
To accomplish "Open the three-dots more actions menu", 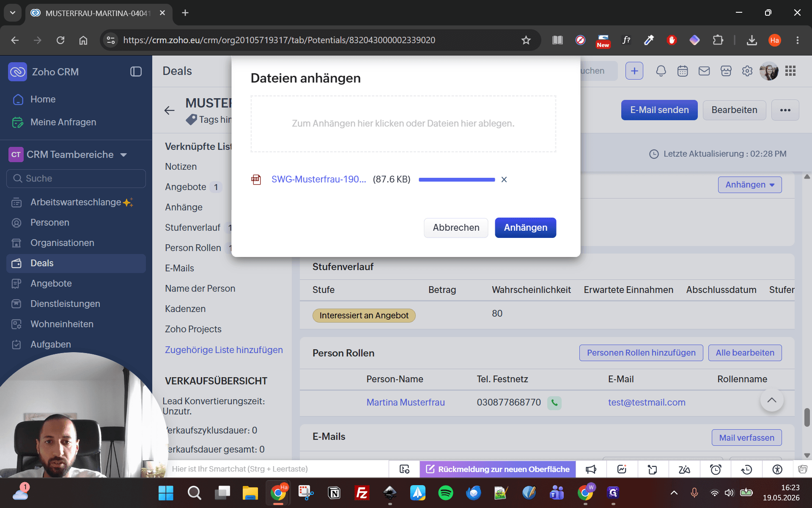I will click(785, 110).
